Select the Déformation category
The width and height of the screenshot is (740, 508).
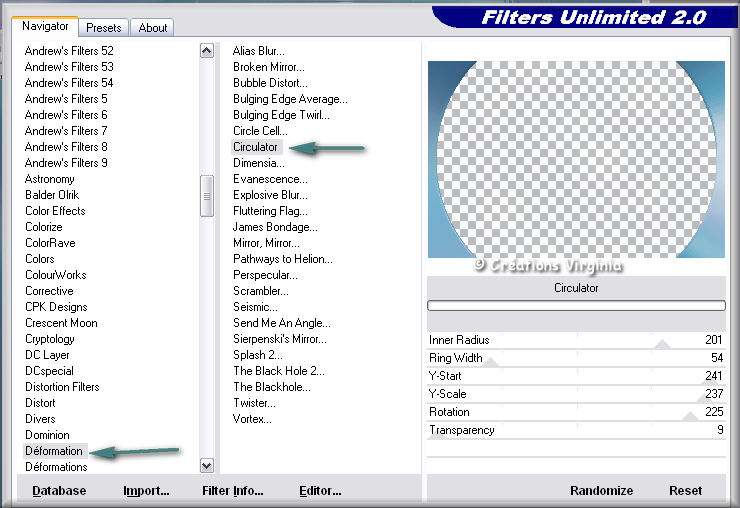54,451
